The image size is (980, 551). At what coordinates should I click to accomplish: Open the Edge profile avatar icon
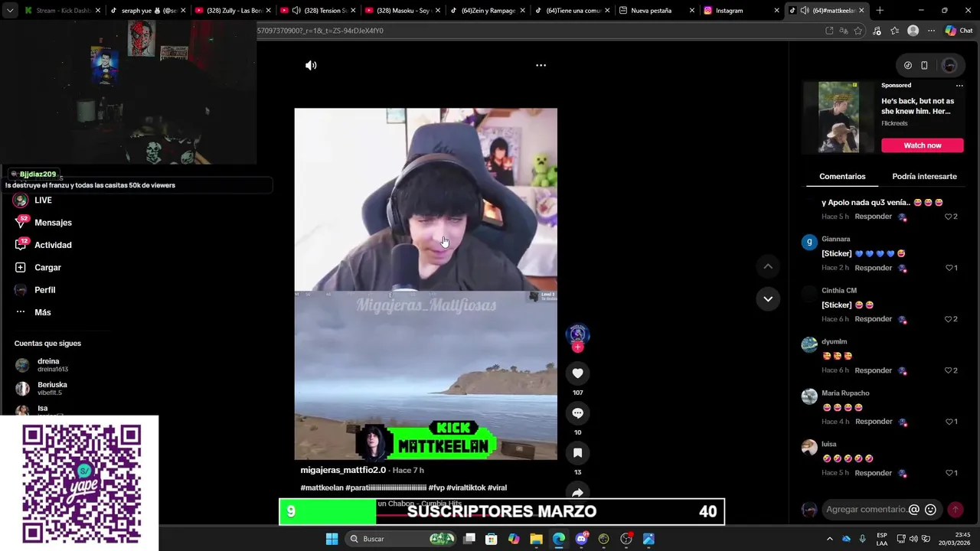(x=913, y=31)
